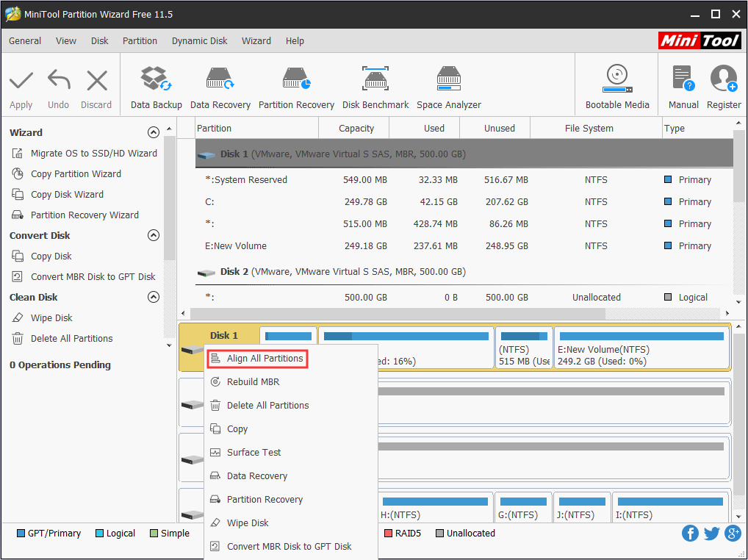This screenshot has width=748, height=560.
Task: Choose Convert MBR Disk to GPT Disk in sidebar
Action: coord(84,276)
